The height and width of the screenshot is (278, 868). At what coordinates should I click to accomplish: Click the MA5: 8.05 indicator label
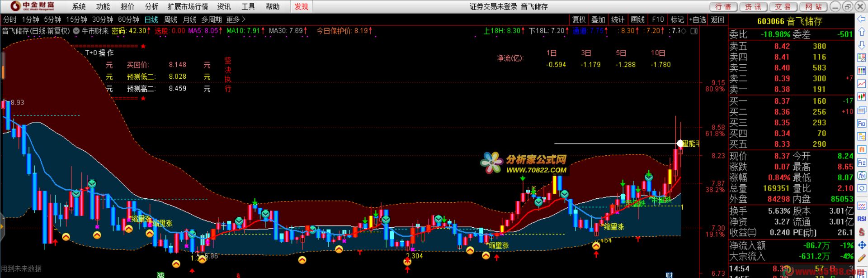[x=205, y=31]
